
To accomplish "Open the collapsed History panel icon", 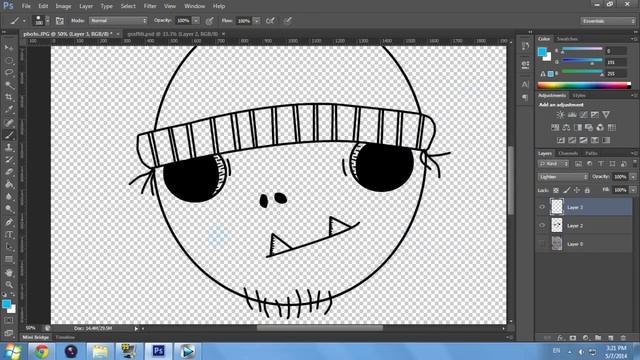I will click(525, 46).
